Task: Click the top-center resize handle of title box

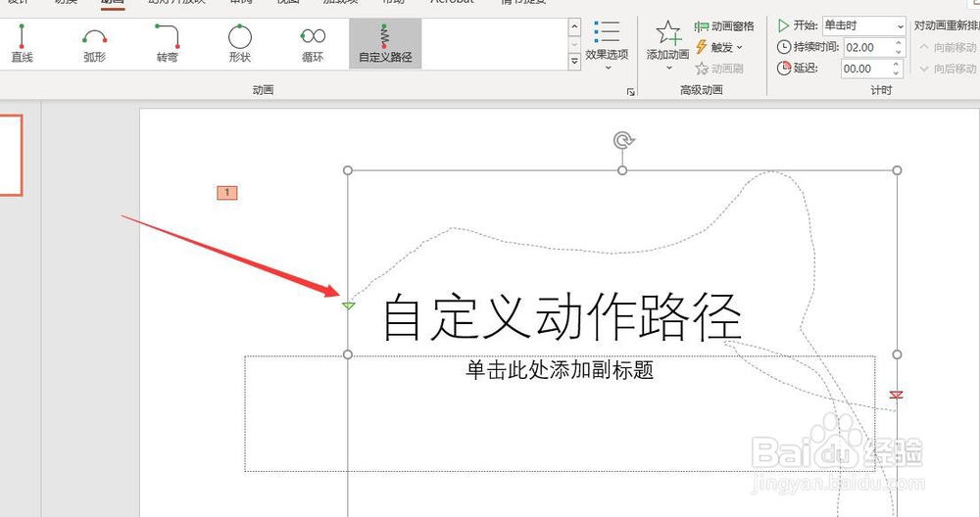Action: pos(622,170)
